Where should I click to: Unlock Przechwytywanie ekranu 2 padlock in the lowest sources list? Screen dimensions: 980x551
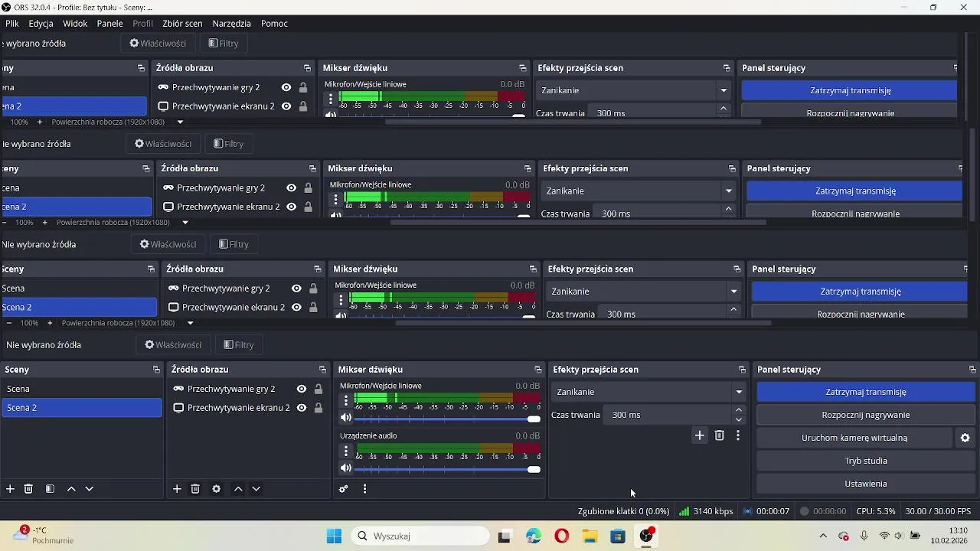click(x=318, y=408)
